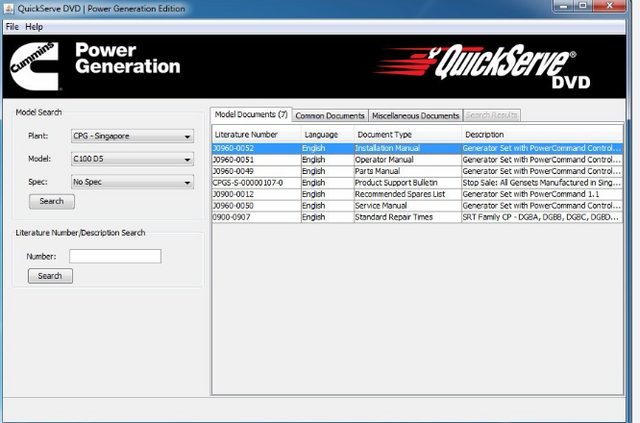This screenshot has width=640, height=423.
Task: Click the Search button under Model Search
Action: (51, 201)
